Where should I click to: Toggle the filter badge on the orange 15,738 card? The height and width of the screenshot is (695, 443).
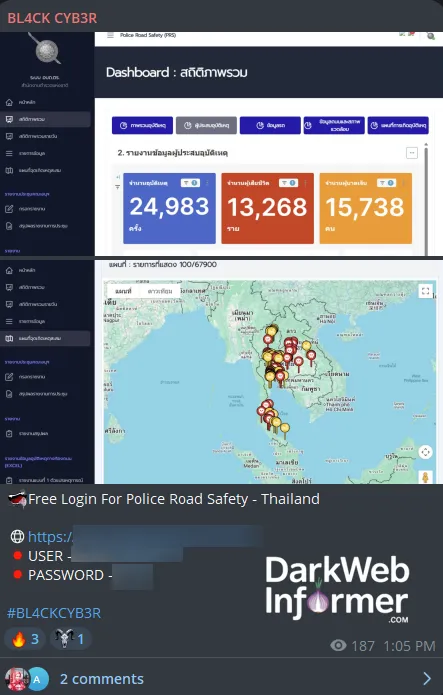[x=386, y=183]
